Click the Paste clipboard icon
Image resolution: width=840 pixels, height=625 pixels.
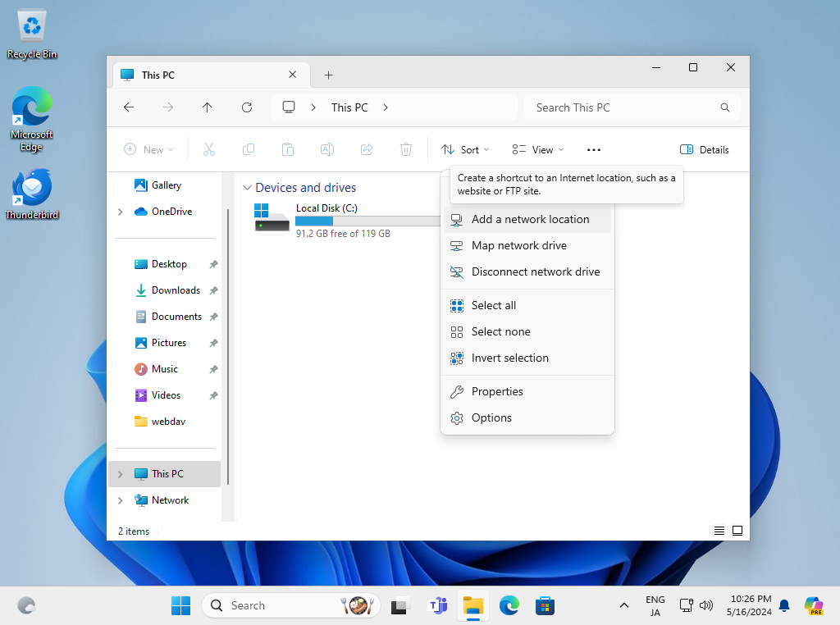point(288,149)
